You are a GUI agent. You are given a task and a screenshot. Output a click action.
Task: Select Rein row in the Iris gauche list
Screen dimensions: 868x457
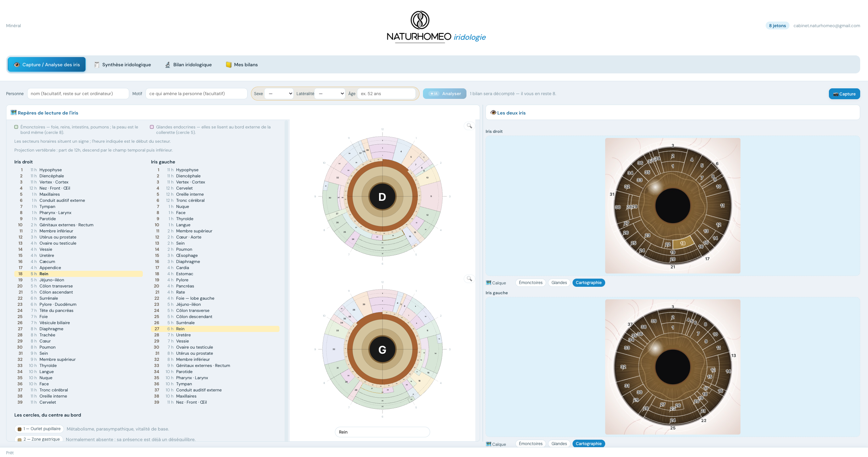[x=215, y=329]
